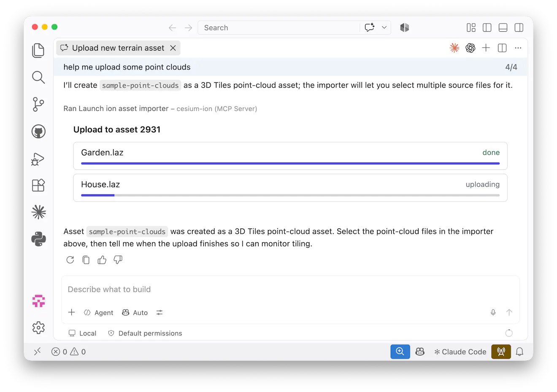Open the pink pixel-art extension icon
Viewport: 557px width, 392px height.
38,301
